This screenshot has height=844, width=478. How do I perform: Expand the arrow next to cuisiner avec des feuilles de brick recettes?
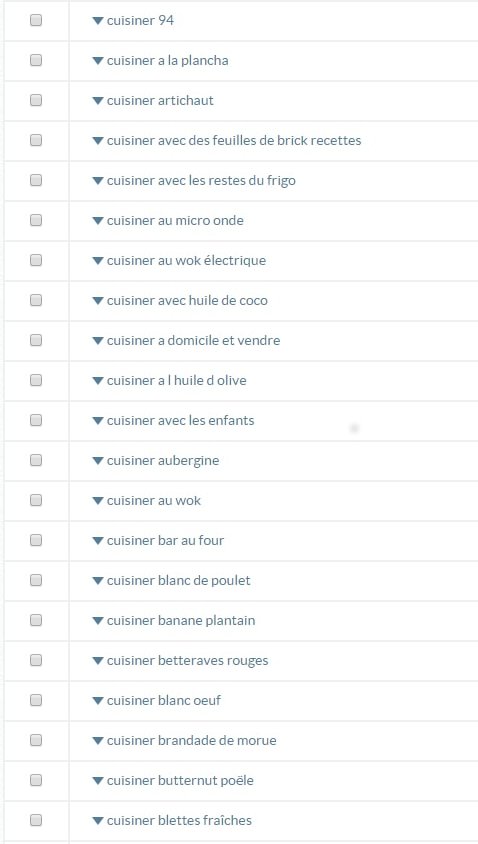pos(97,140)
